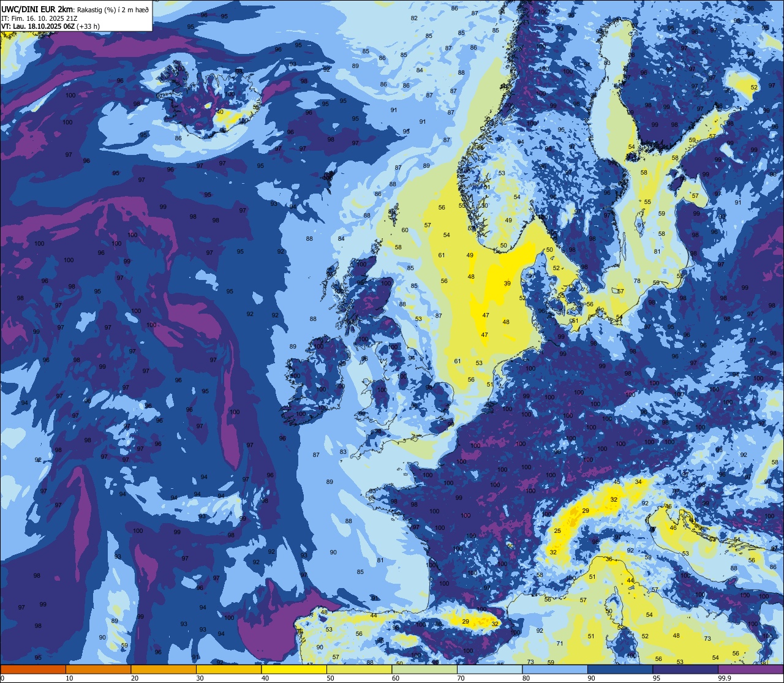Click the 60–70 pale green legend swatch
The width and height of the screenshot is (784, 683).
424,669
